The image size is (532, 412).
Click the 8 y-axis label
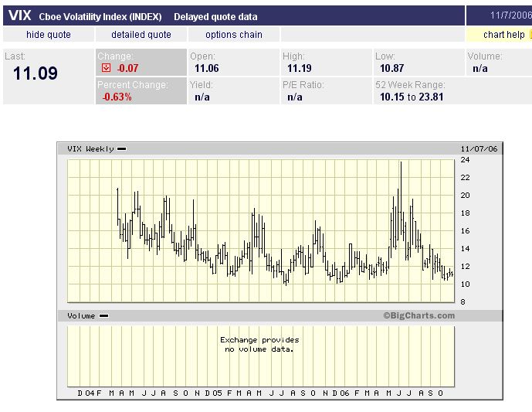pos(463,302)
